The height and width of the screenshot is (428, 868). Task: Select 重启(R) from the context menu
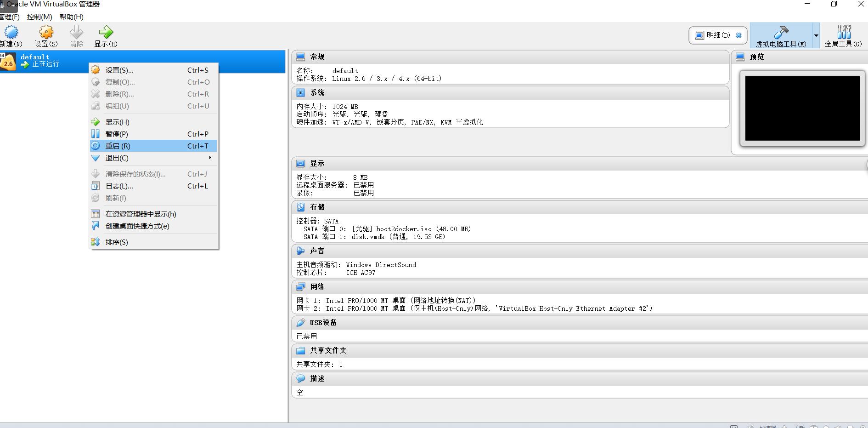pyautogui.click(x=118, y=146)
